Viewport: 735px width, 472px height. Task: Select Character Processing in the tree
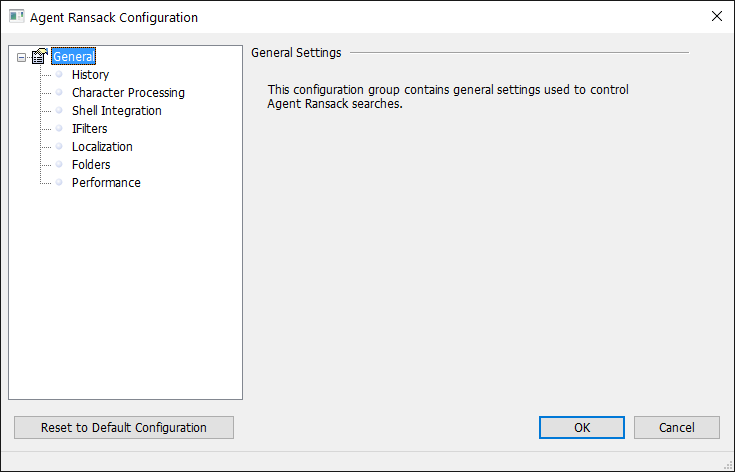pyautogui.click(x=128, y=92)
